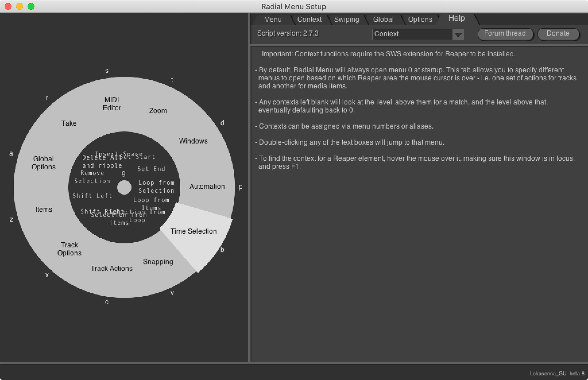This screenshot has height=380, width=588.
Task: Select the Take segment in the ring
Action: click(69, 123)
